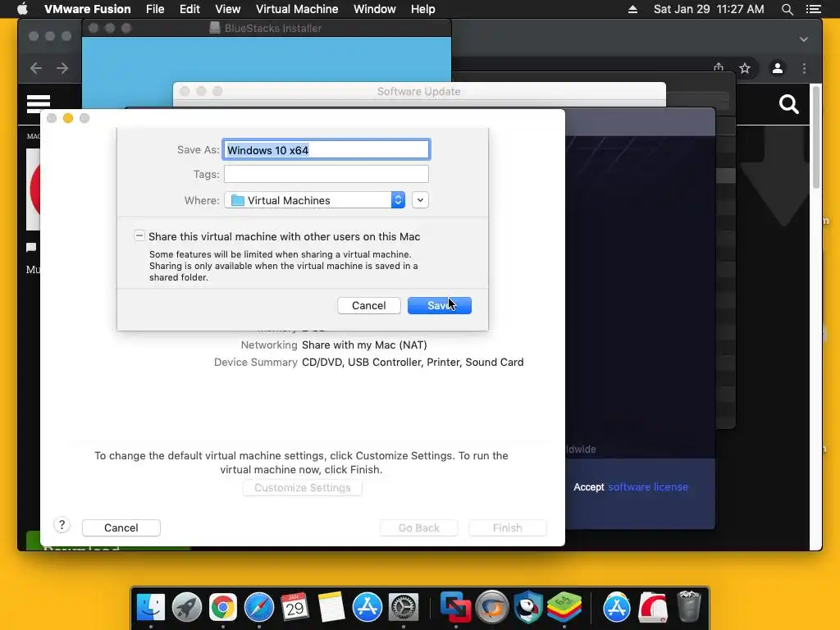The width and height of the screenshot is (840, 630).
Task: Launch Launchpad rocket icon in Dock
Action: click(187, 607)
